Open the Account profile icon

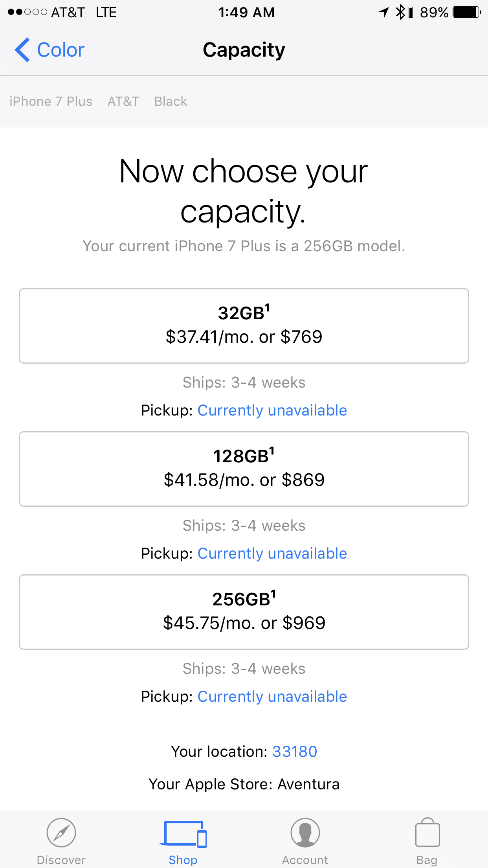(x=305, y=832)
